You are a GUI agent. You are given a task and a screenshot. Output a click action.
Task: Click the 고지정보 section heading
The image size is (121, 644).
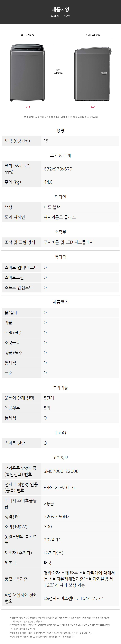click(60, 457)
